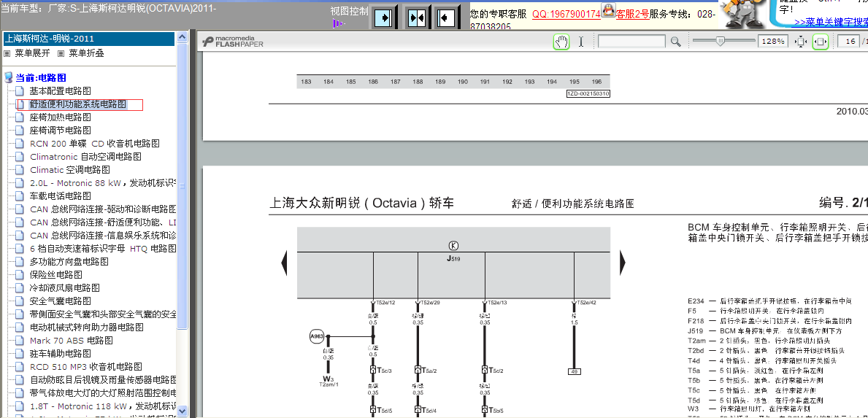Open 舒适便利功能系统电路图 in the tree
This screenshot has width=868, height=418.
pos(78,104)
